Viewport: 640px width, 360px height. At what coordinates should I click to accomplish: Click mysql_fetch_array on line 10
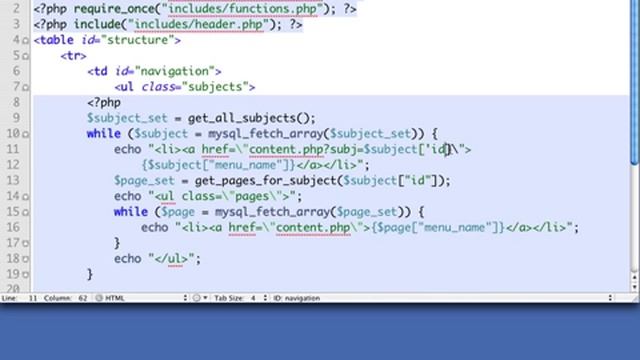(266, 134)
